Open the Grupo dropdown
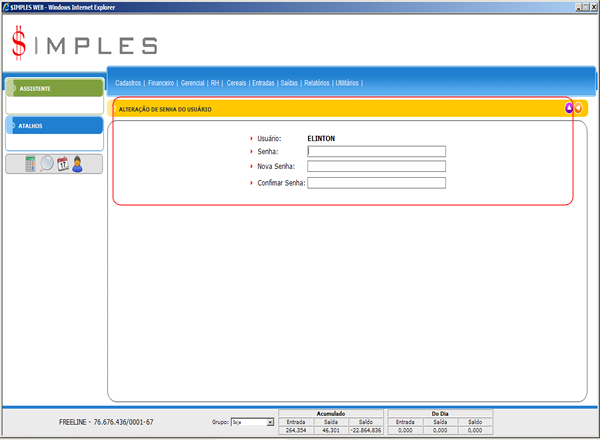Screen dimensions: 600x440 pos(270,423)
